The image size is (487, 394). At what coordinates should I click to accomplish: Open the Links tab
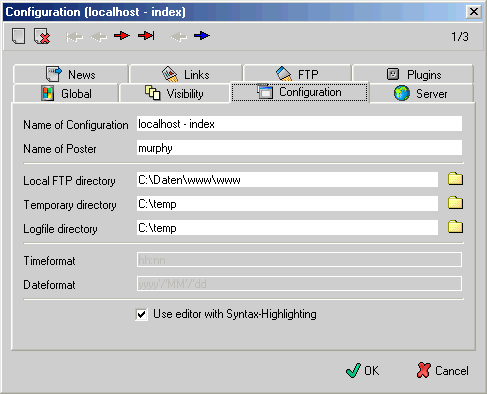(x=186, y=74)
